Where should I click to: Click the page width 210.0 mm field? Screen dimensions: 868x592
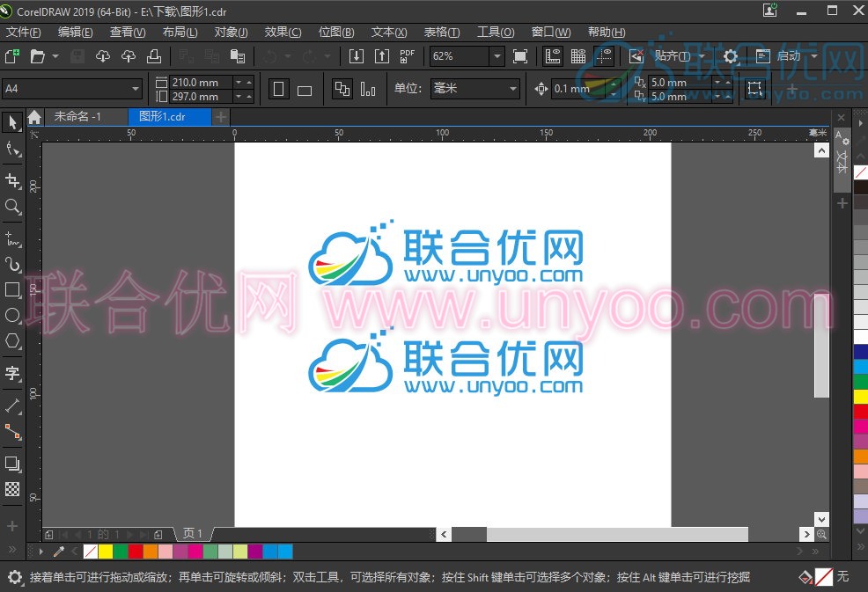[200, 82]
